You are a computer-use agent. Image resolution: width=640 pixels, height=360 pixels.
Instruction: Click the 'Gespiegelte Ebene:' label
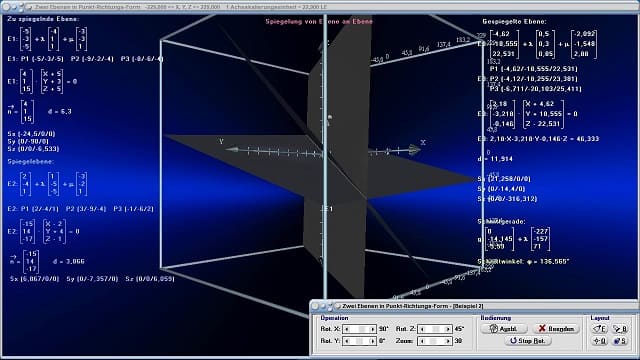click(514, 22)
